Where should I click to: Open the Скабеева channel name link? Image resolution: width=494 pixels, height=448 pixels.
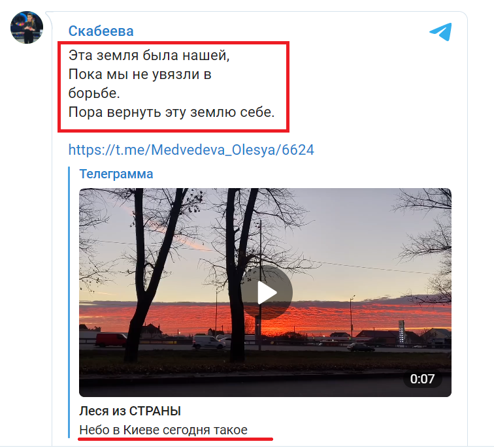point(101,31)
